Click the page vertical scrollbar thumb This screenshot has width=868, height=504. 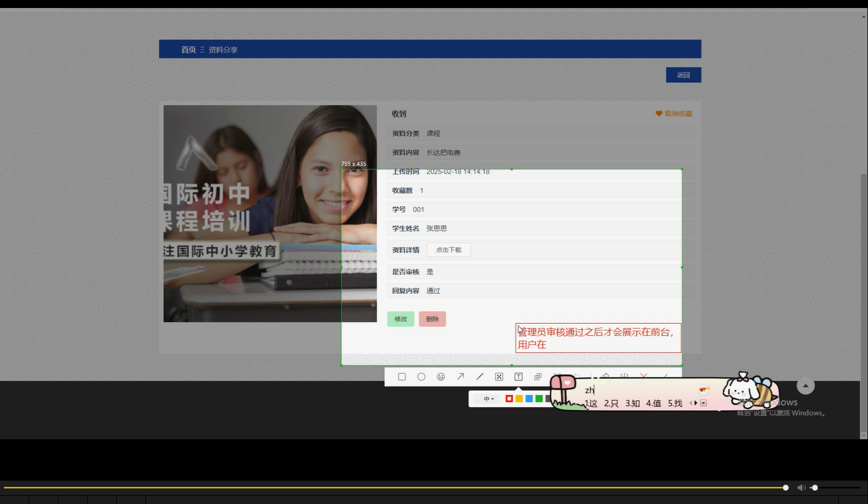click(x=864, y=304)
